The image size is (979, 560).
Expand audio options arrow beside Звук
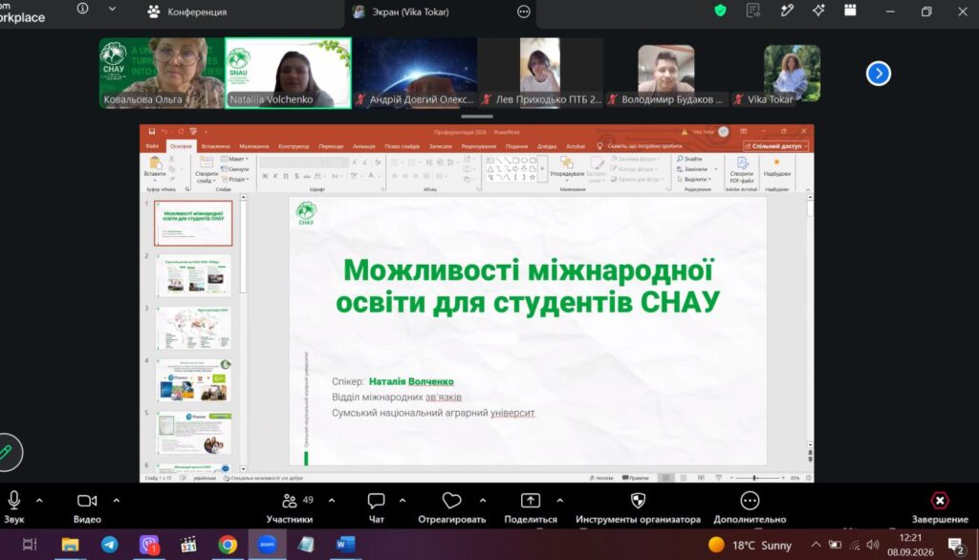39,501
